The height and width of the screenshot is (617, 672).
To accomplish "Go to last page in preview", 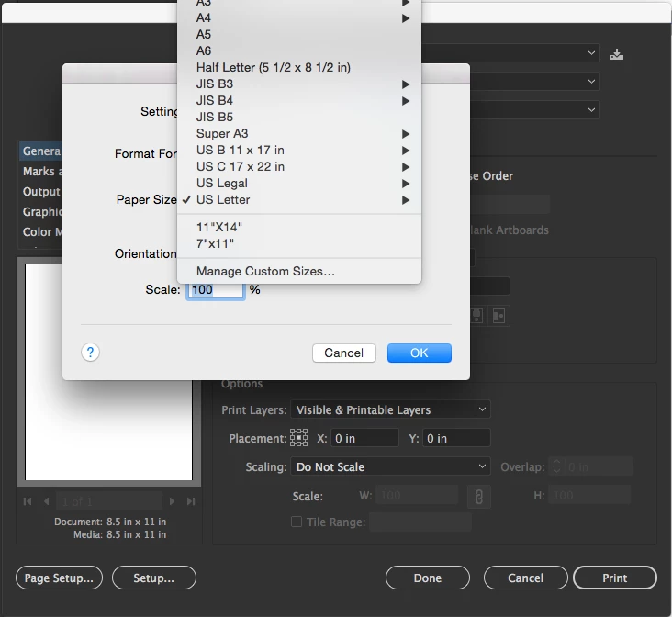I will pyautogui.click(x=191, y=501).
